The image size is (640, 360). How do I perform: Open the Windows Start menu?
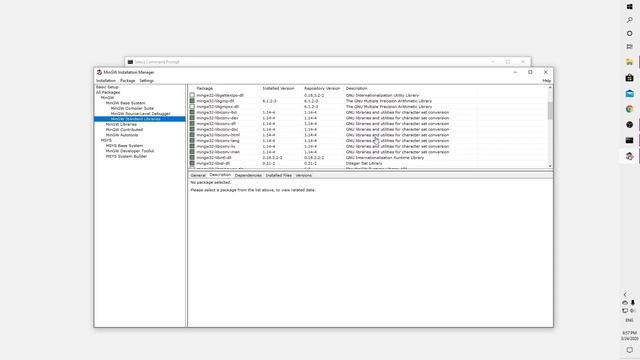(629, 7)
